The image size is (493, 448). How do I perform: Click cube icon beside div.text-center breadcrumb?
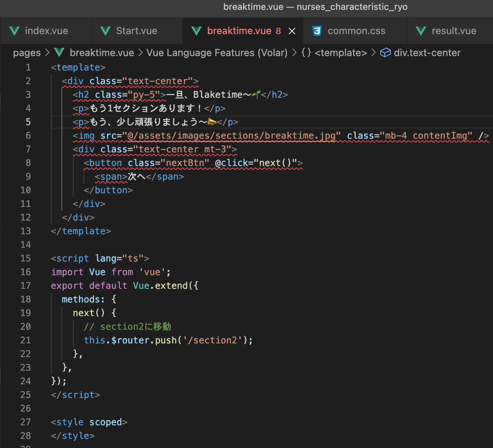pyautogui.click(x=385, y=53)
